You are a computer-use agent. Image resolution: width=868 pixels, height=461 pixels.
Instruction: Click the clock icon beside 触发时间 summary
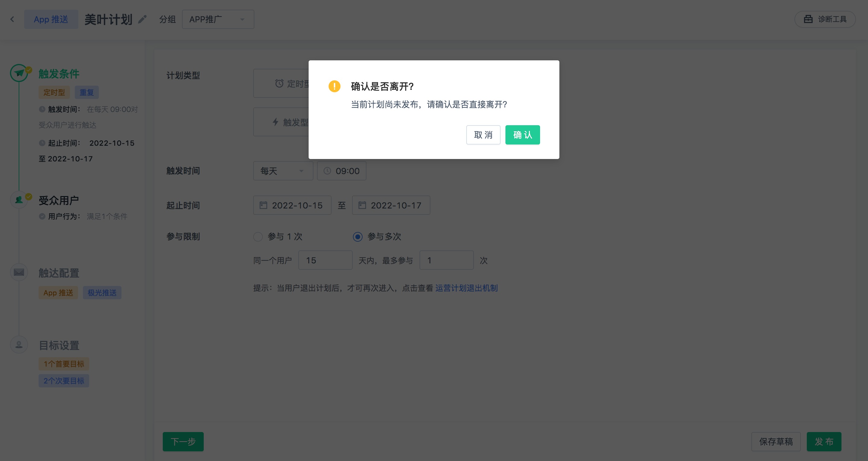(x=42, y=109)
